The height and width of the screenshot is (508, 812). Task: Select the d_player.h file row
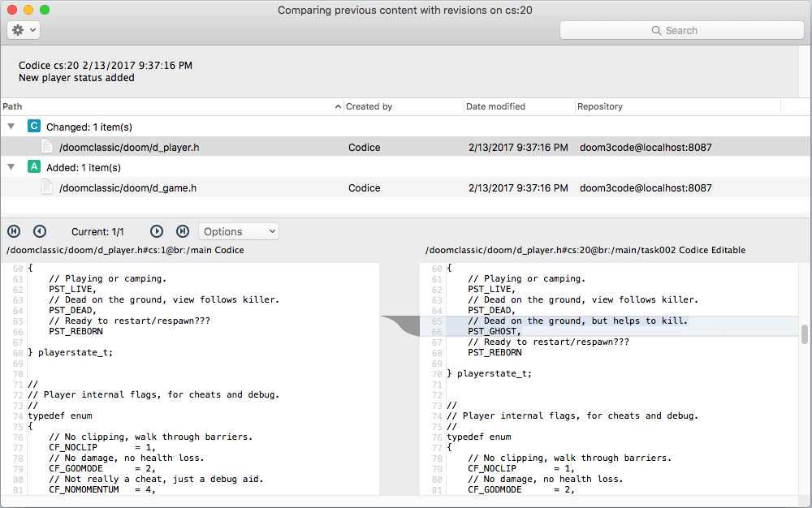[405, 147]
